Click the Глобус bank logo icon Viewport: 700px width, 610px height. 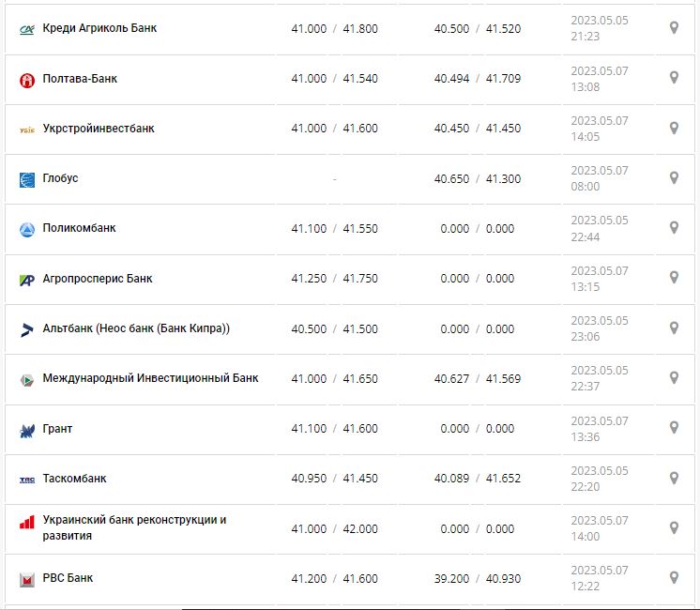pos(27,179)
